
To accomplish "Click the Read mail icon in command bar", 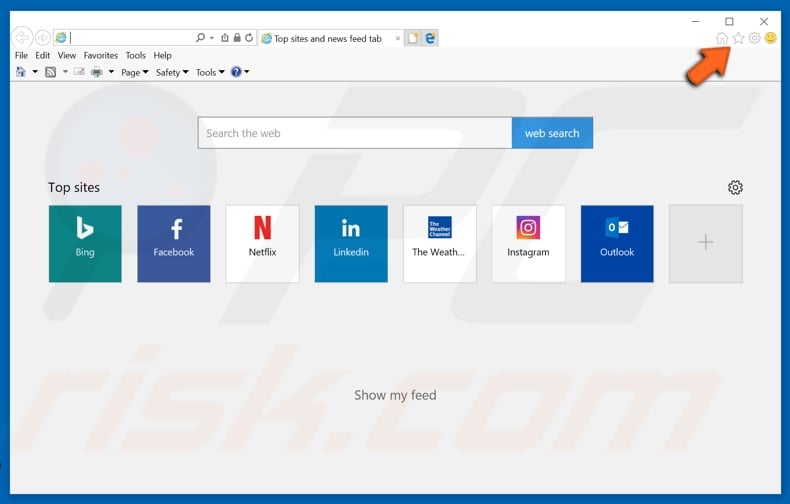I will click(x=79, y=72).
